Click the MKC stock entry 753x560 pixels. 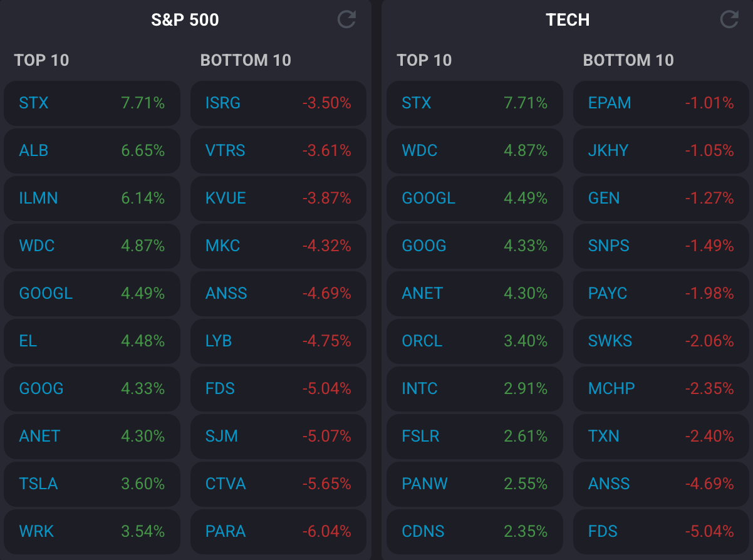[x=223, y=246]
